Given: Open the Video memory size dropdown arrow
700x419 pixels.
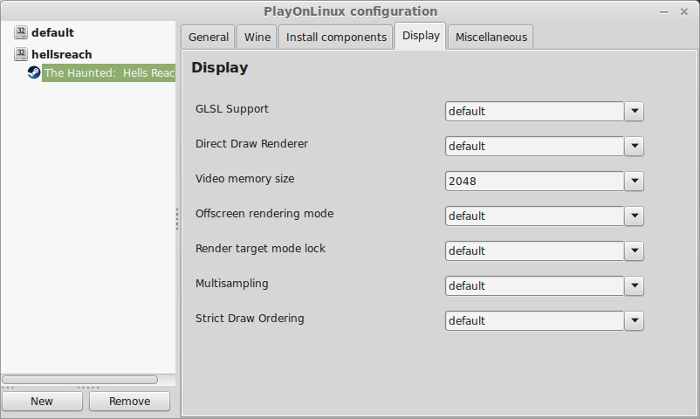Looking at the screenshot, I should (x=634, y=181).
